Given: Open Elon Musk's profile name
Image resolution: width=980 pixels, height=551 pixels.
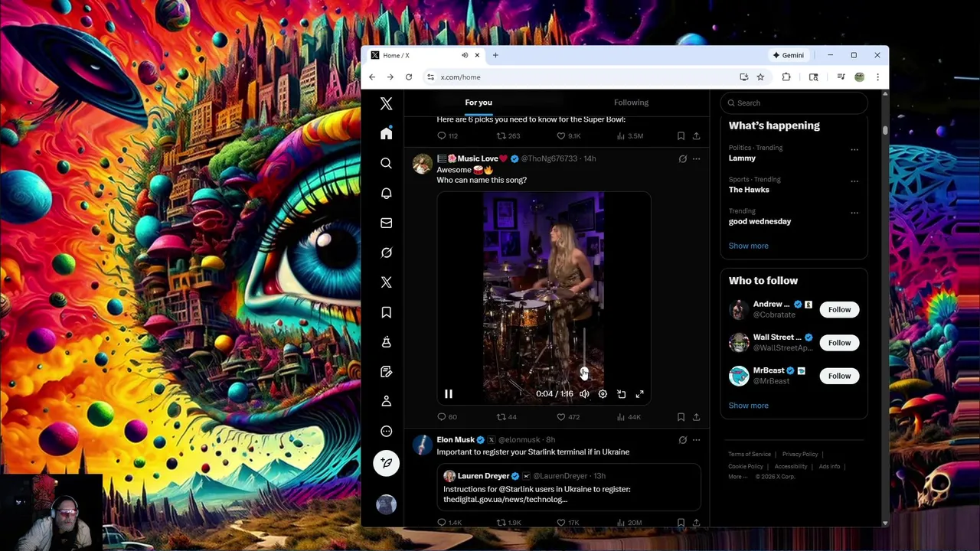Looking at the screenshot, I should click(x=456, y=440).
